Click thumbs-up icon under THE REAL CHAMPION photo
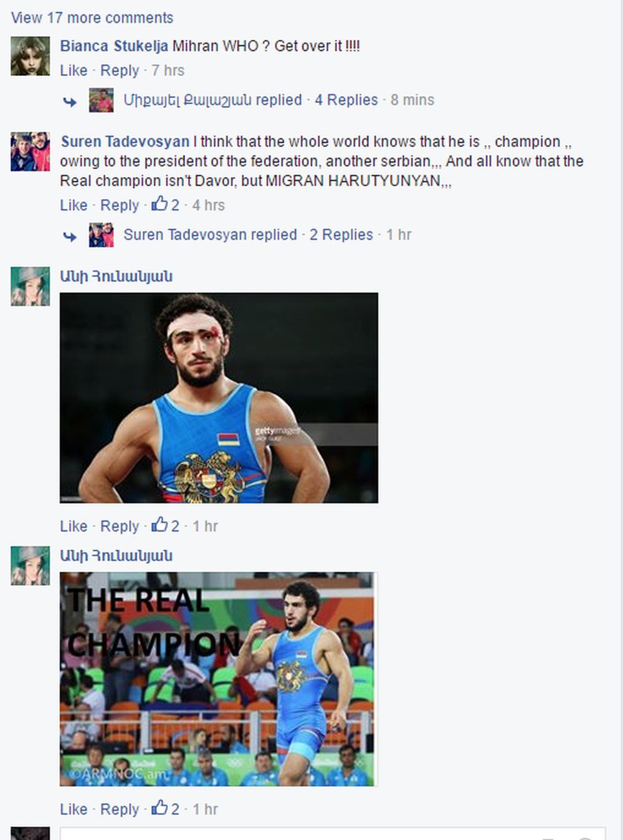This screenshot has width=623, height=840. coord(159,808)
